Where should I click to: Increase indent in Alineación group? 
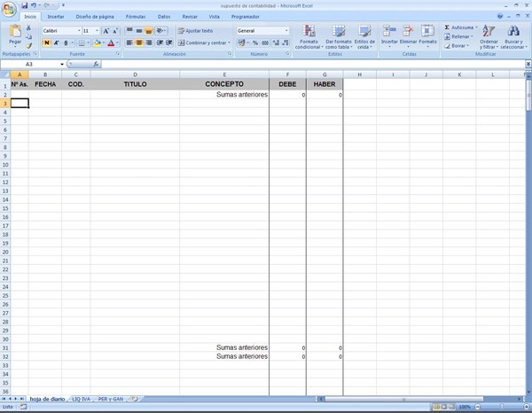click(169, 43)
